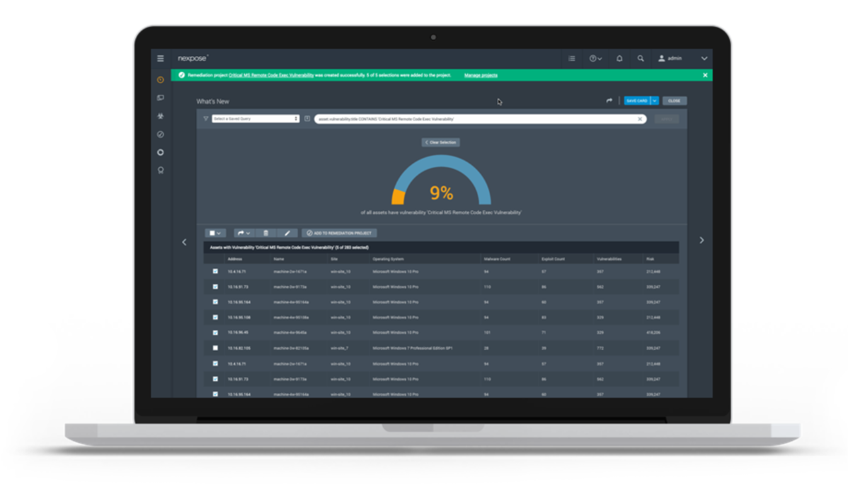
Task: Click the green banner checkmark icon
Action: (x=181, y=75)
